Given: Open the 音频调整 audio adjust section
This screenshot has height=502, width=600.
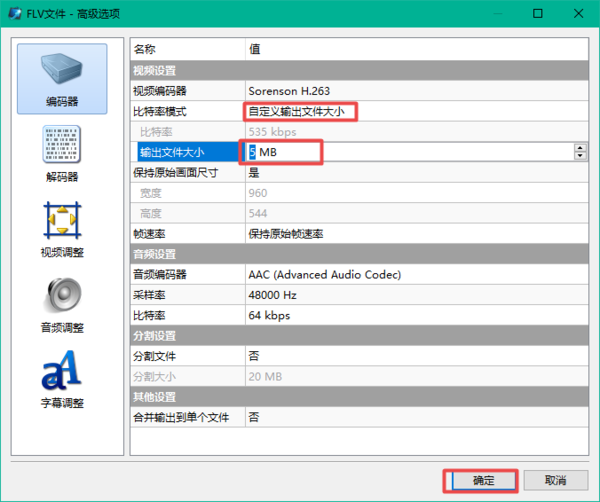Looking at the screenshot, I should click(62, 305).
